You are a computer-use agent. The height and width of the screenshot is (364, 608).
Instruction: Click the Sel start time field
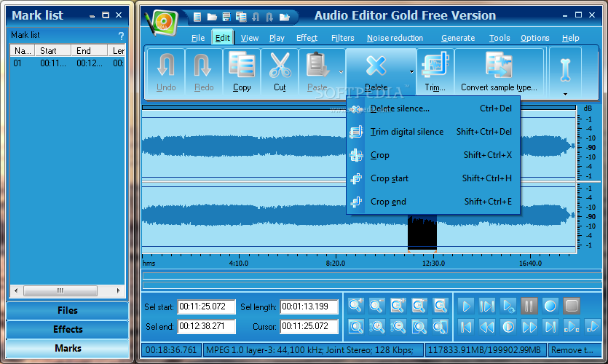click(206, 306)
